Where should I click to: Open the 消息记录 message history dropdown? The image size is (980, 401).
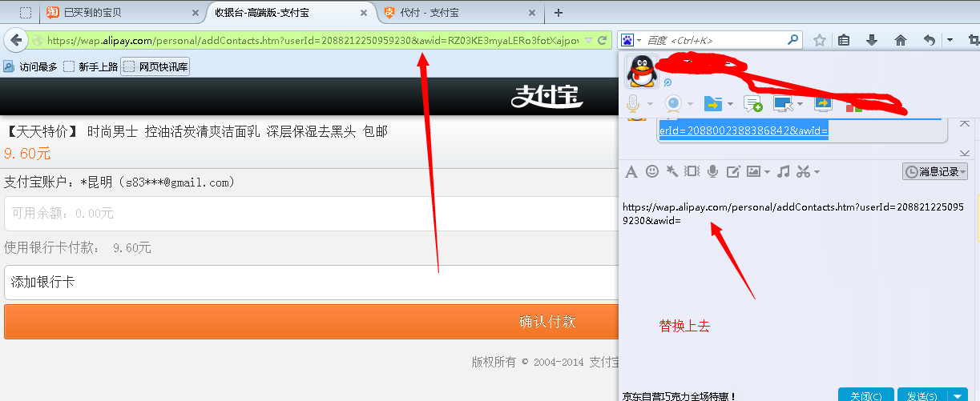(x=935, y=171)
